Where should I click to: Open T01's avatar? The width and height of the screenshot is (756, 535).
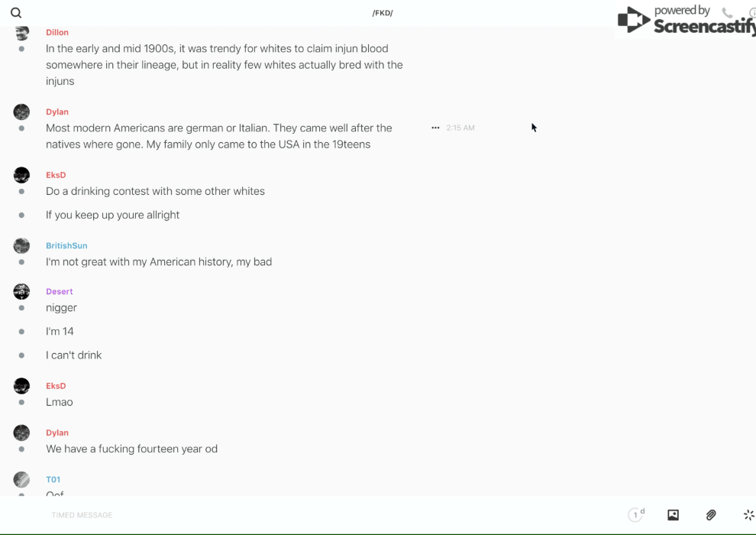[21, 479]
